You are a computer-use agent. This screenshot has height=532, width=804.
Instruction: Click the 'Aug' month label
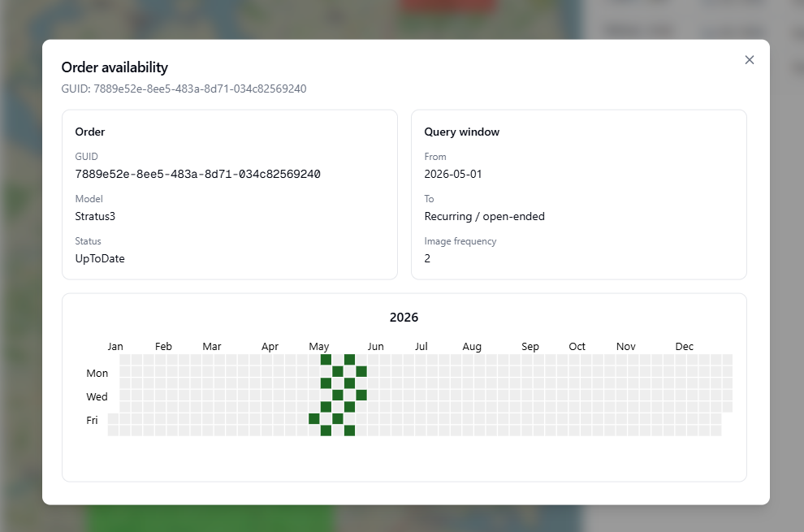click(x=472, y=347)
